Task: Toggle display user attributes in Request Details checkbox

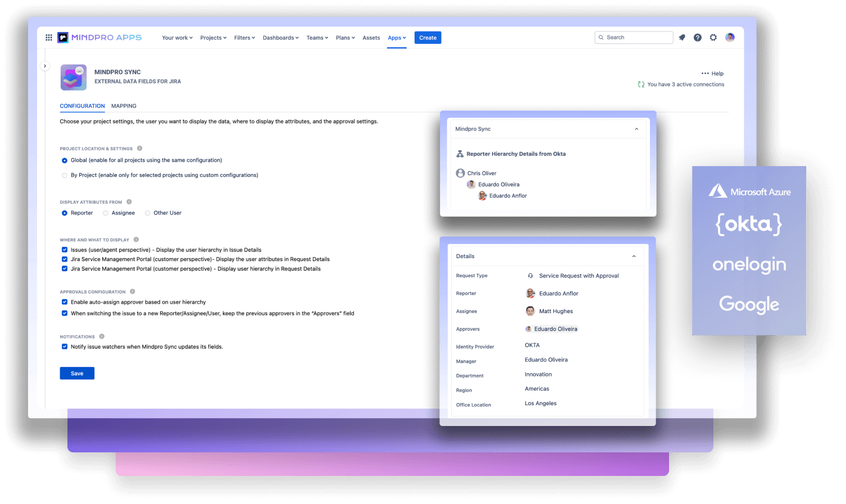Action: click(65, 259)
